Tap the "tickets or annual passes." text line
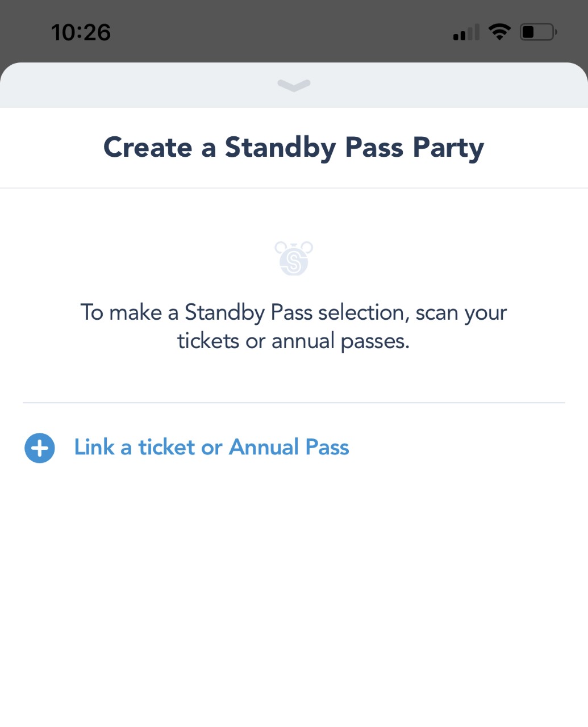Image resolution: width=588 pixels, height=727 pixels. (x=294, y=341)
